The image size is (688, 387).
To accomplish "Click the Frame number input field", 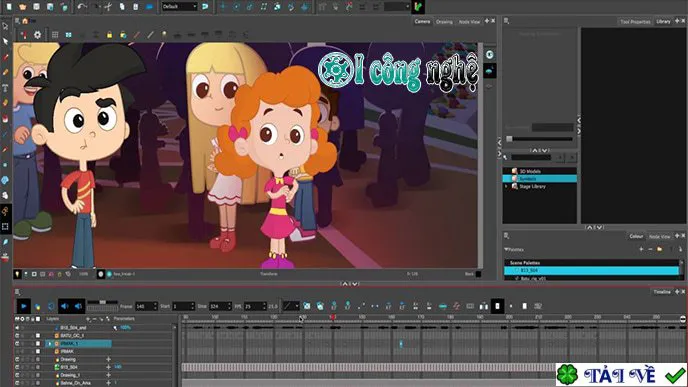I will (x=146, y=306).
